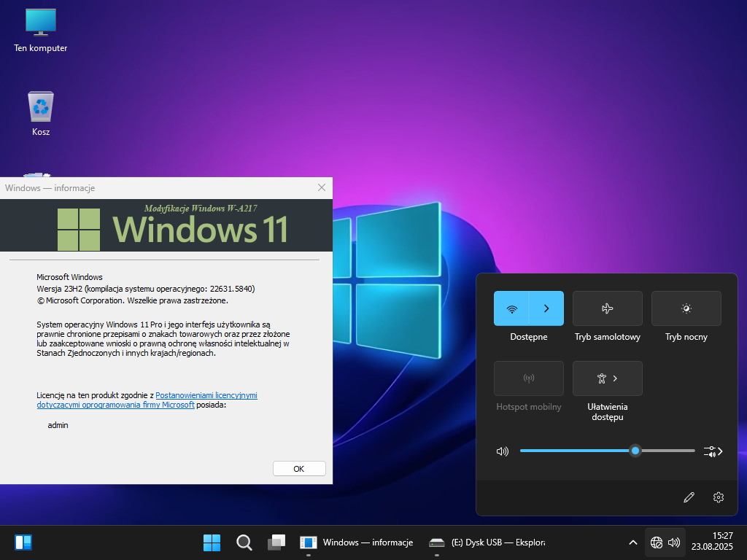Open taskbar Search magnifier icon

(244, 542)
